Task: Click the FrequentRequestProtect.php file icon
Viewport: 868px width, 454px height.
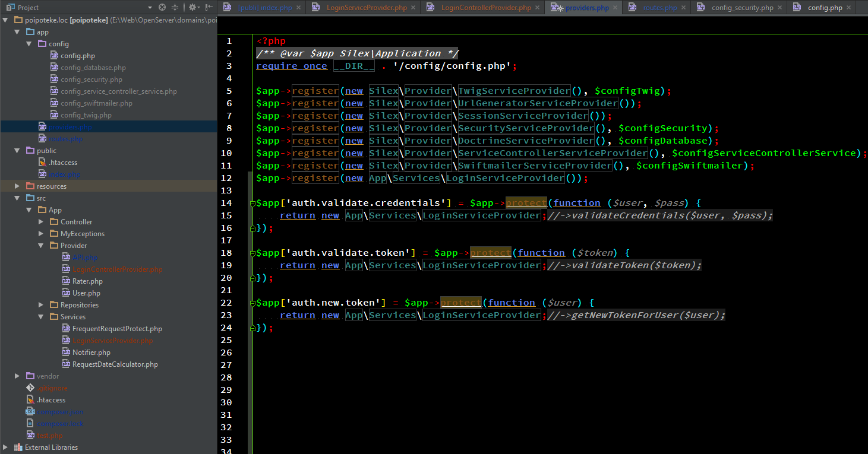Action: pos(66,329)
